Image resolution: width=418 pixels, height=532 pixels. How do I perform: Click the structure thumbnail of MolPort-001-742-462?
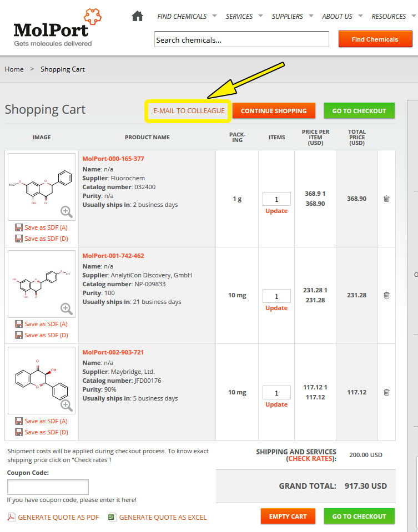click(42, 284)
